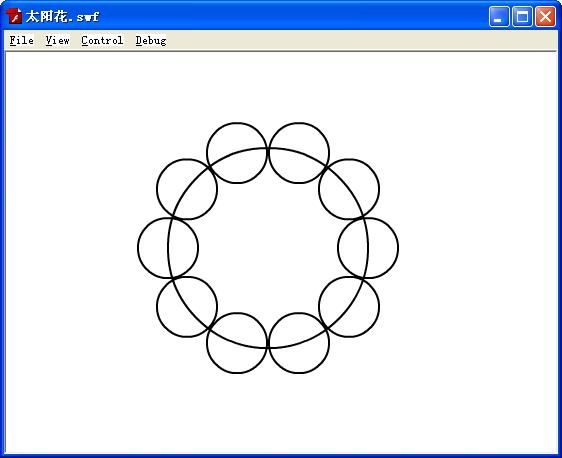Open the View menu

[57, 40]
